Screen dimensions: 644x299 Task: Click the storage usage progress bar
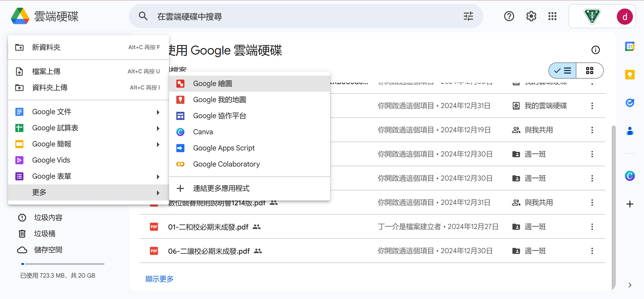[x=63, y=264]
